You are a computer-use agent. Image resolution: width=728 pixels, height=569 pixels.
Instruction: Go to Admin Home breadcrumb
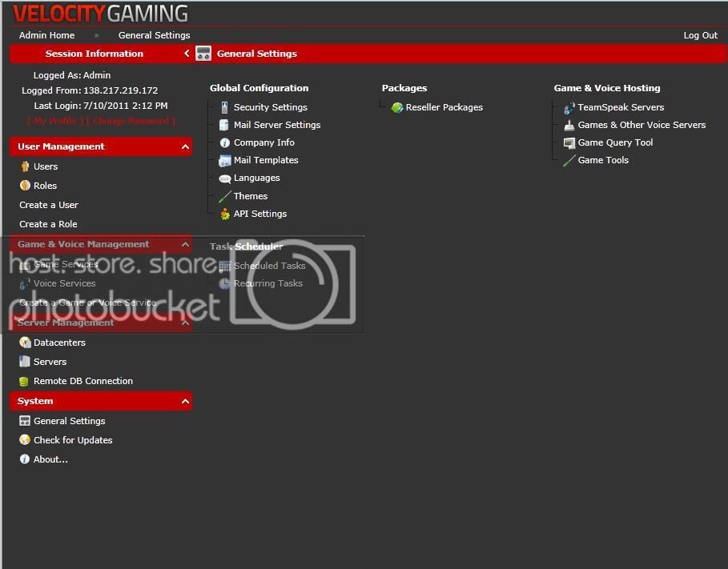(46, 34)
